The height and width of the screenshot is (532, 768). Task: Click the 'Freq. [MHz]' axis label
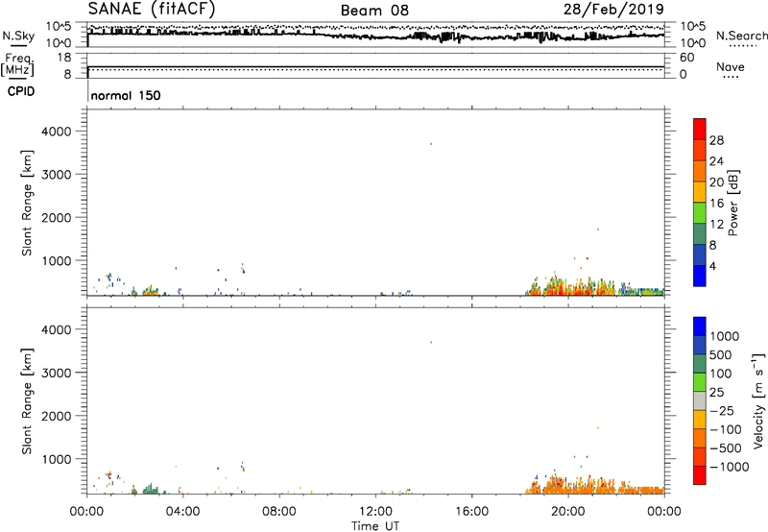18,64
